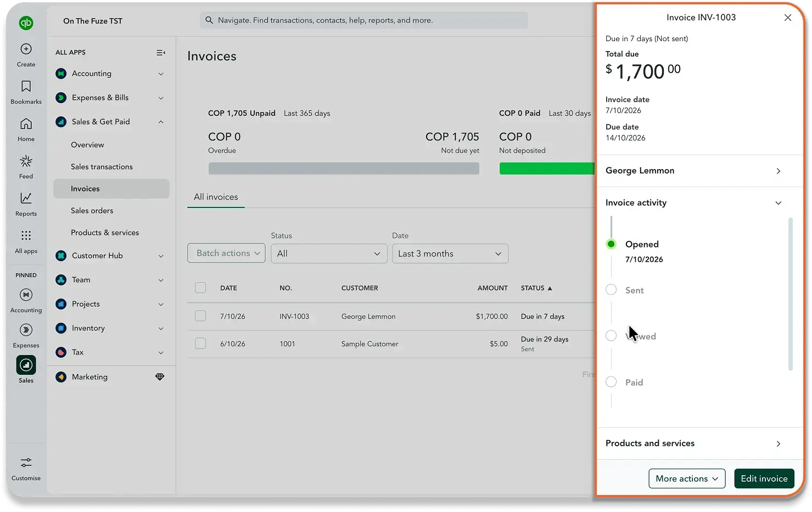The image size is (812, 512).
Task: Click the search magnifier icon
Action: [209, 20]
